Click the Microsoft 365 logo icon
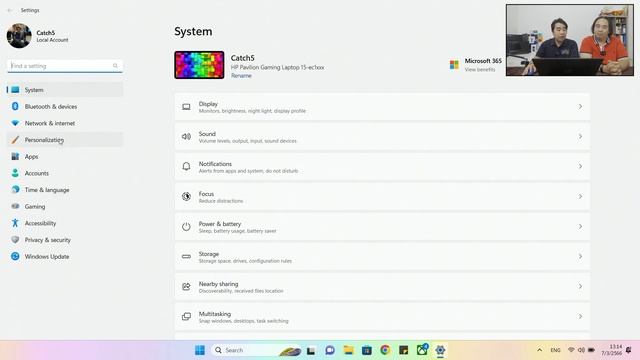Viewport: 640px width, 360px height. tap(454, 64)
